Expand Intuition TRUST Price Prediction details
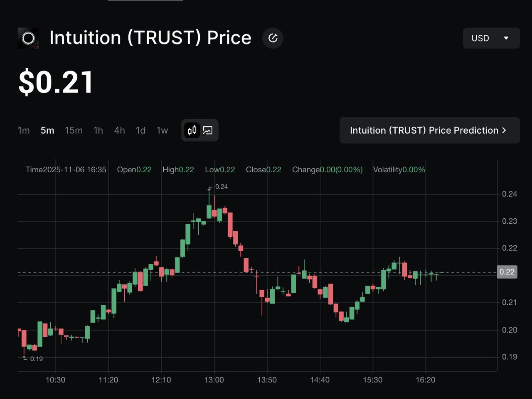532x399 pixels. point(429,130)
